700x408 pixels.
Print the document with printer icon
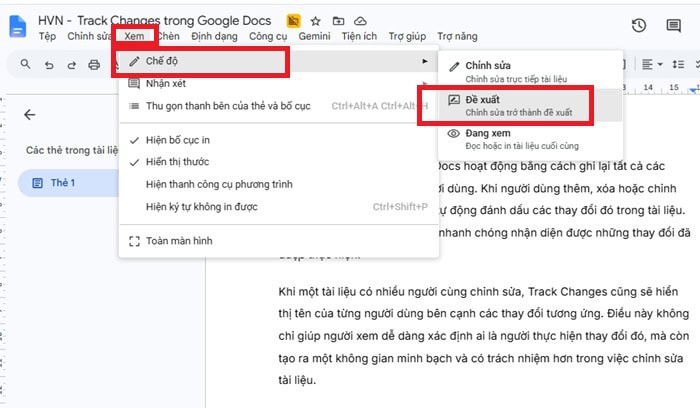(x=94, y=65)
